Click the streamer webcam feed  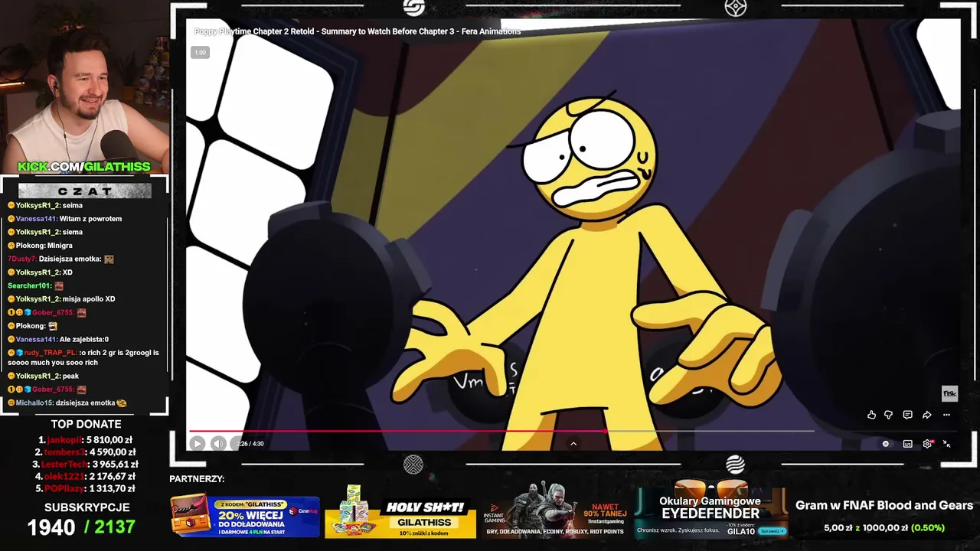click(x=84, y=88)
